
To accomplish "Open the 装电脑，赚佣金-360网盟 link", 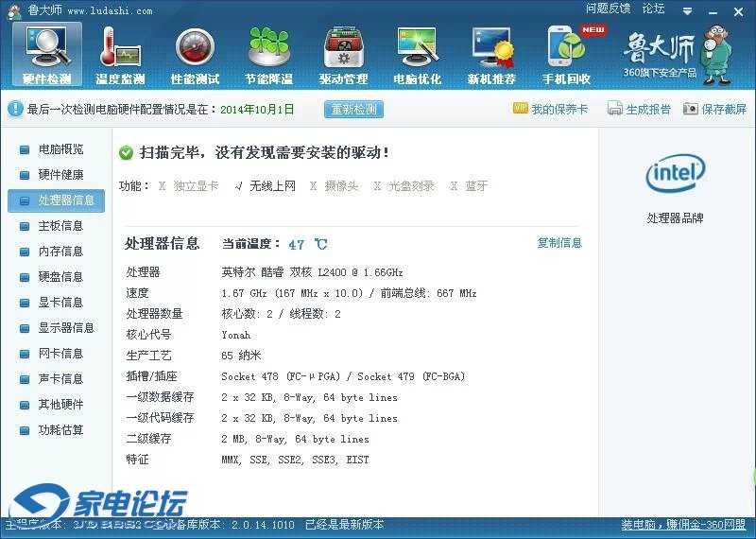I will [683, 525].
